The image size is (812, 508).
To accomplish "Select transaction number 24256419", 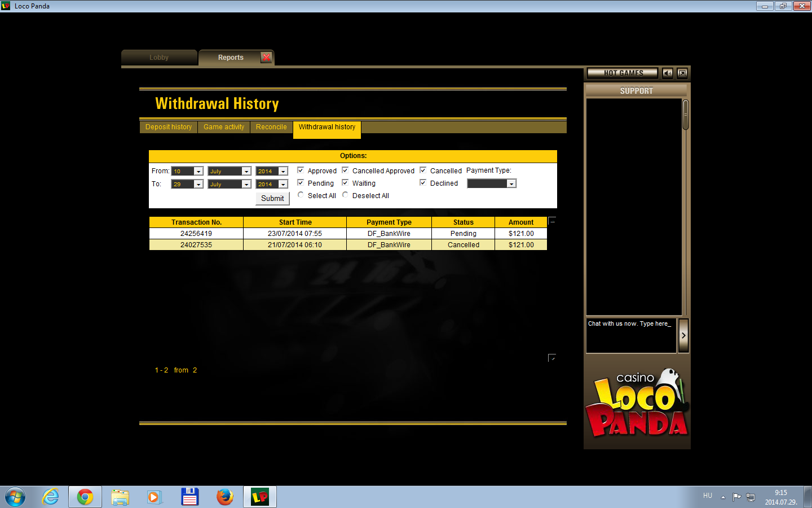I will coord(196,234).
